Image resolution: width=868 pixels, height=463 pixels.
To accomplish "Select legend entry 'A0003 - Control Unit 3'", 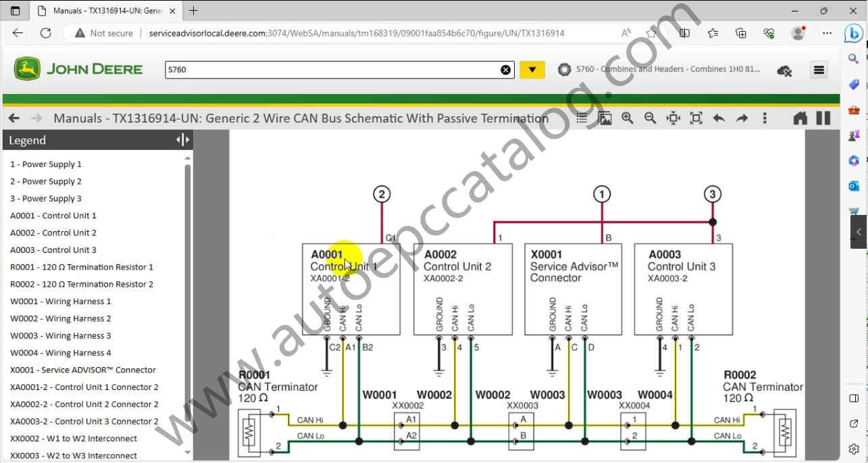I will click(x=53, y=250).
